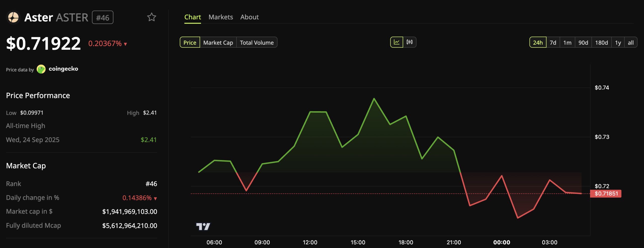Switch to the line chart view icon
This screenshot has width=644, height=248.
tap(396, 42)
